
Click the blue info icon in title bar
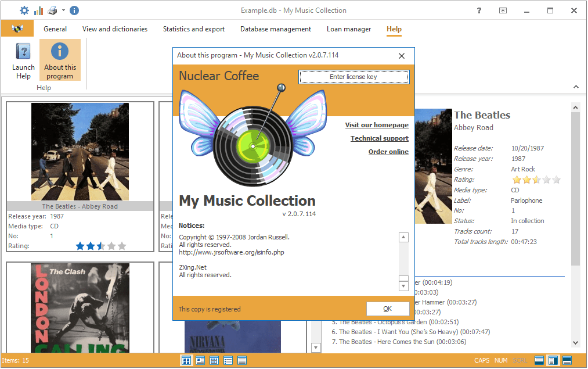pyautogui.click(x=74, y=10)
